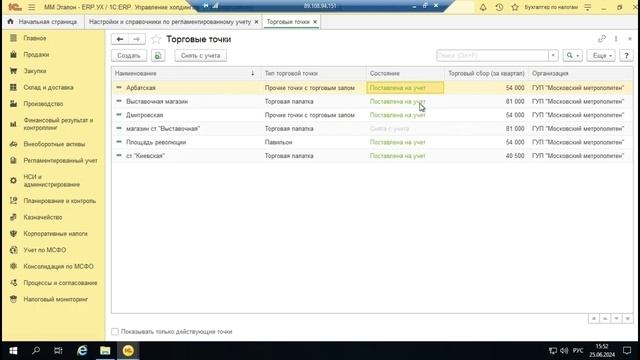Open Корпоративные налоги section

[x=55, y=233]
